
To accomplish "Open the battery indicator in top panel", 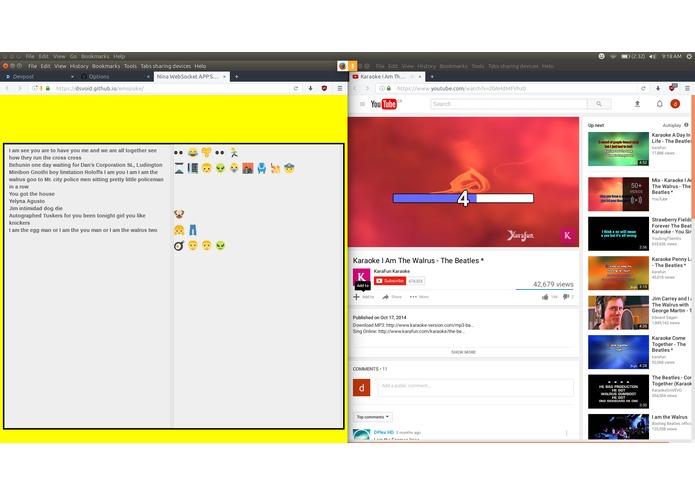I will 633,56.
